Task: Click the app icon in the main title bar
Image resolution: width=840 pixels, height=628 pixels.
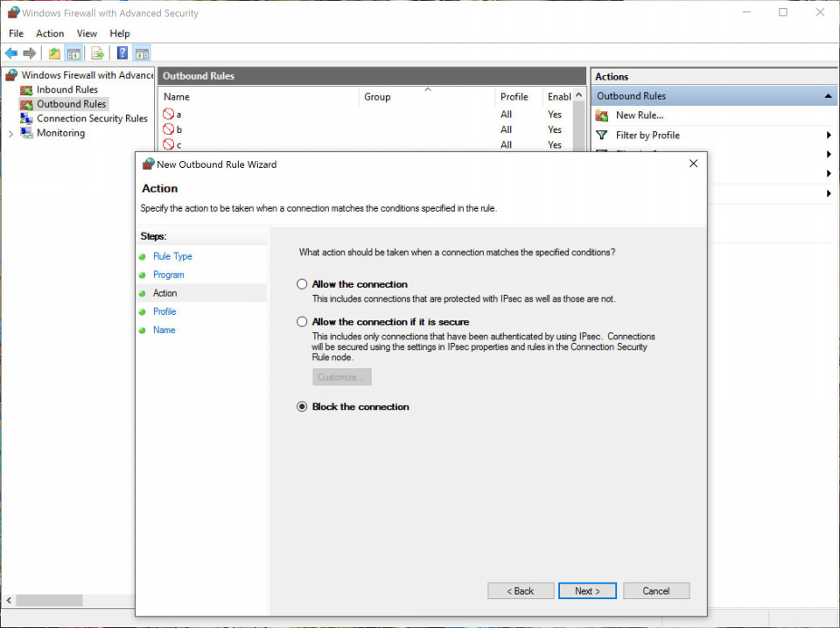Action: tap(13, 12)
